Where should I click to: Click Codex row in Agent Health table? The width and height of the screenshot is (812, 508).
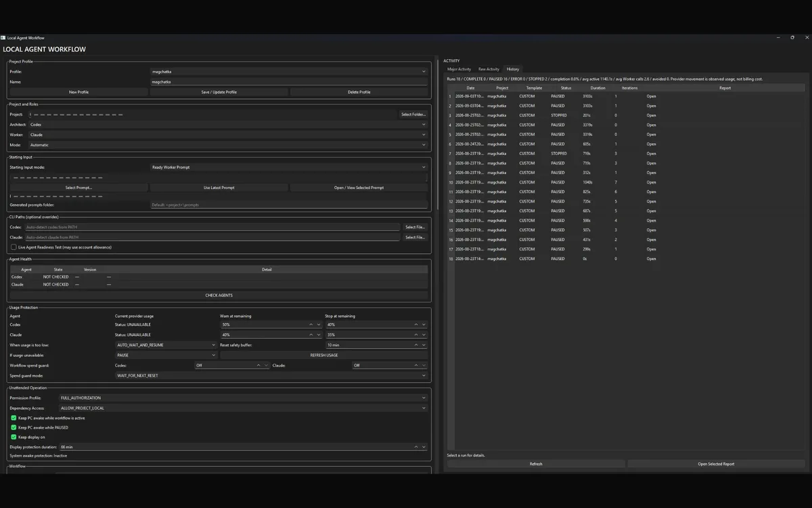pyautogui.click(x=219, y=277)
